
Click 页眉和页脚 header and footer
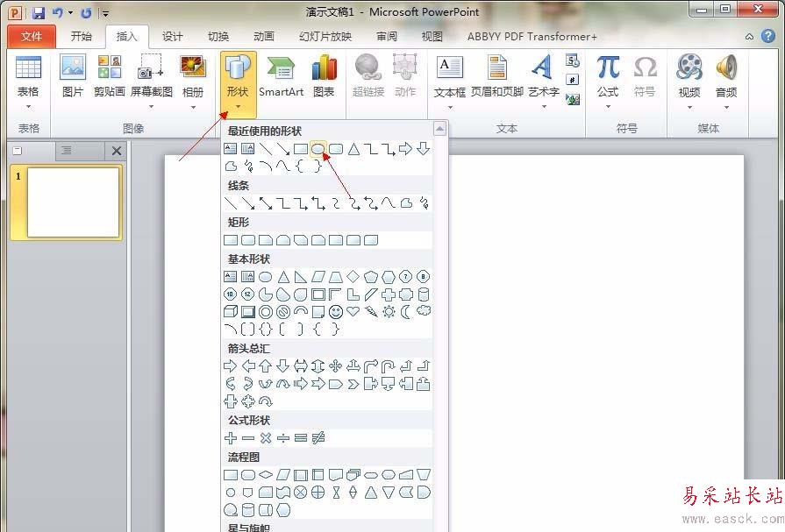[497, 76]
